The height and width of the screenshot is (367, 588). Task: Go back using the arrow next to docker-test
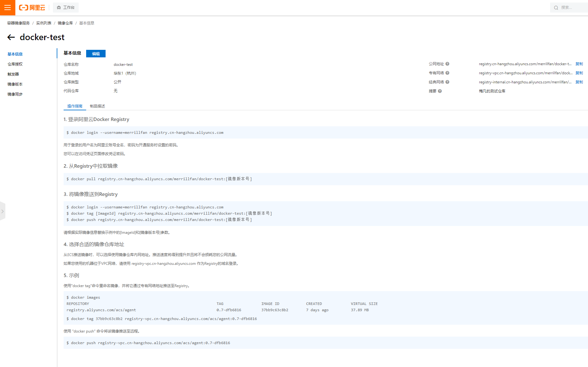click(x=11, y=37)
